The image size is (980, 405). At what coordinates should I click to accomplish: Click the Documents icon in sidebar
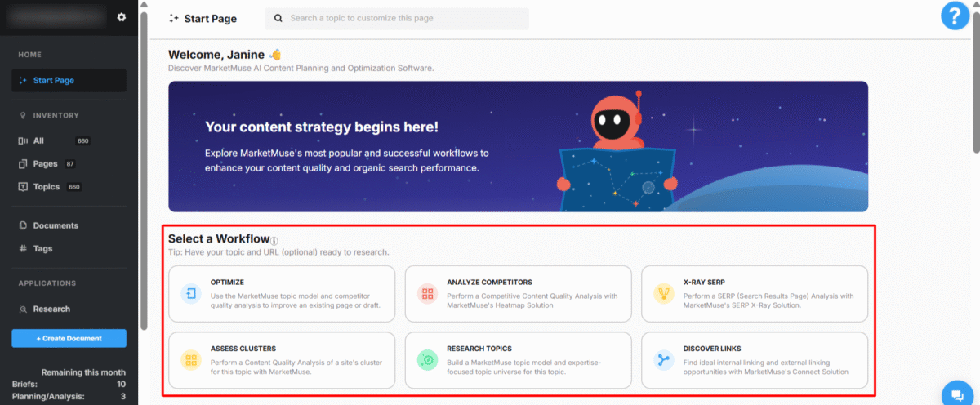pos(23,225)
